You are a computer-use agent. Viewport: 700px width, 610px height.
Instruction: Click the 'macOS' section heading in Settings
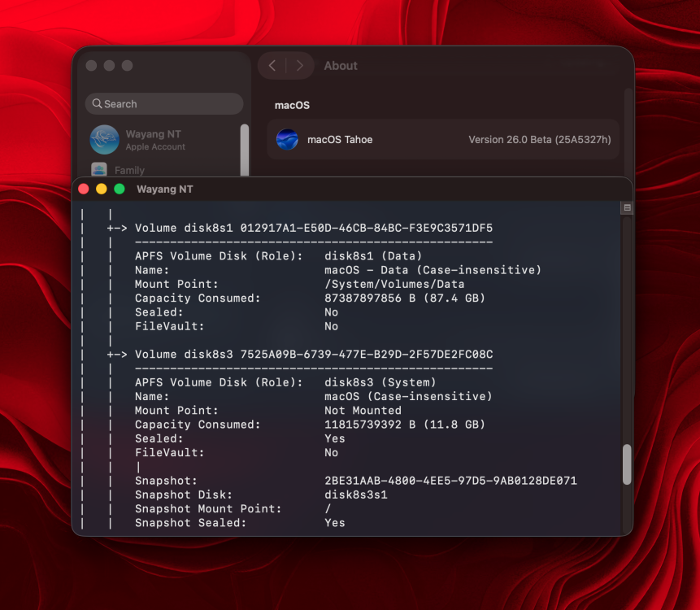point(292,106)
